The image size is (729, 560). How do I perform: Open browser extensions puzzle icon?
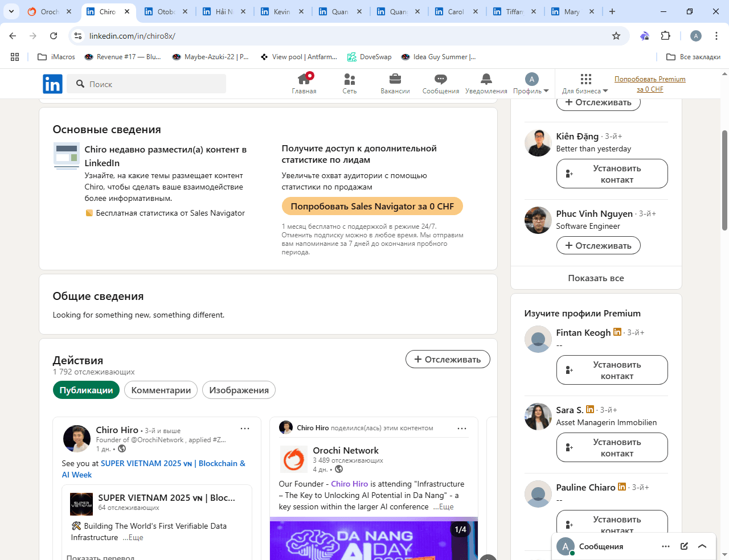pos(665,36)
